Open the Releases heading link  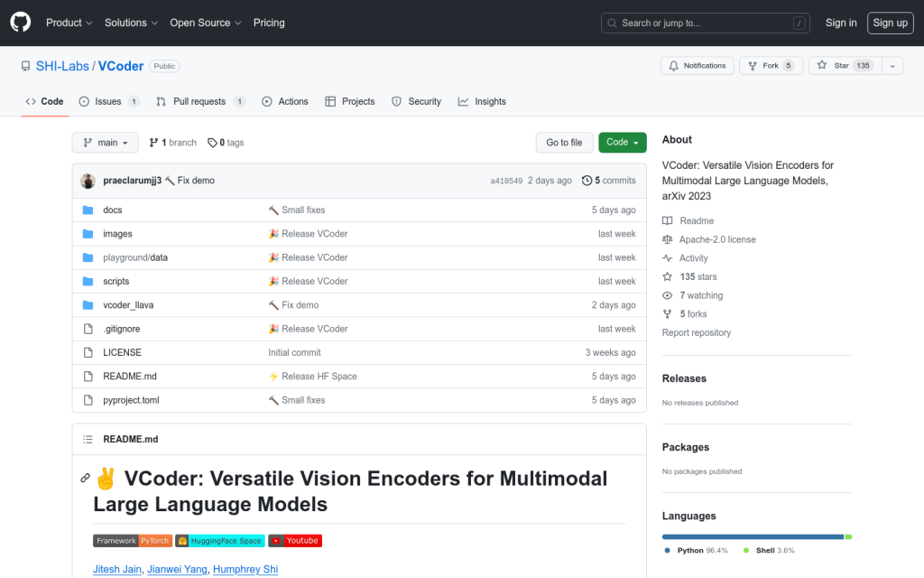point(684,378)
